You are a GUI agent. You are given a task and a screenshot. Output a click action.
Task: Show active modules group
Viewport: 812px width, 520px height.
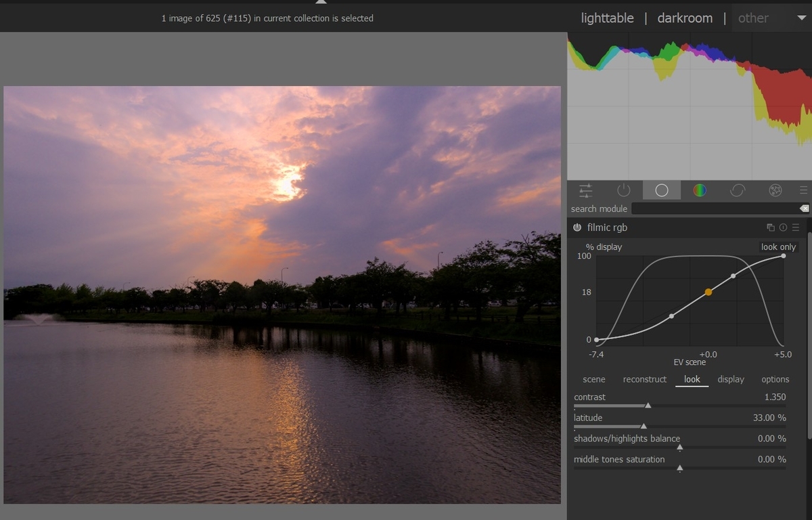624,190
